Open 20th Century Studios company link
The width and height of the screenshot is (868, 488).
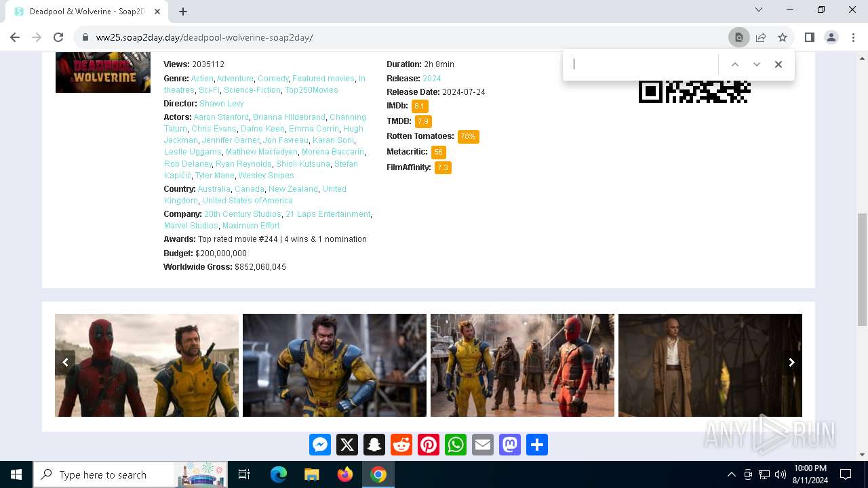pyautogui.click(x=243, y=214)
